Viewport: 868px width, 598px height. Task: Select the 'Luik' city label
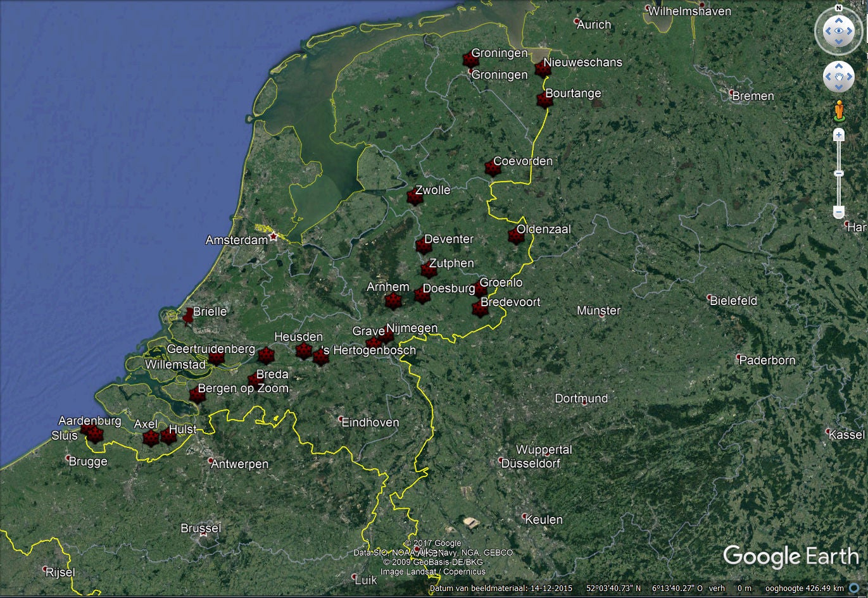(366, 580)
